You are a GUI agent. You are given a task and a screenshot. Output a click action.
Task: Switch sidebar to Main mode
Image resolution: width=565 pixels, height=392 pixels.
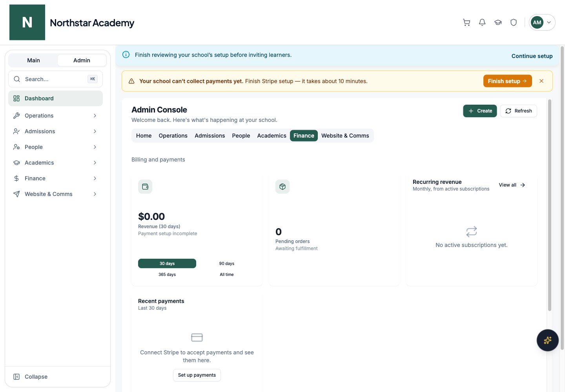[33, 60]
